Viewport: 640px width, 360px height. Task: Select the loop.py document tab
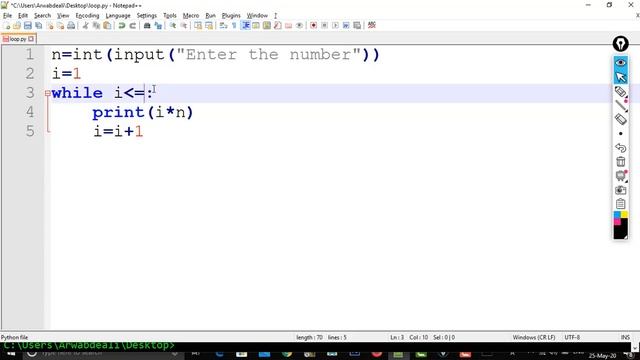point(18,39)
